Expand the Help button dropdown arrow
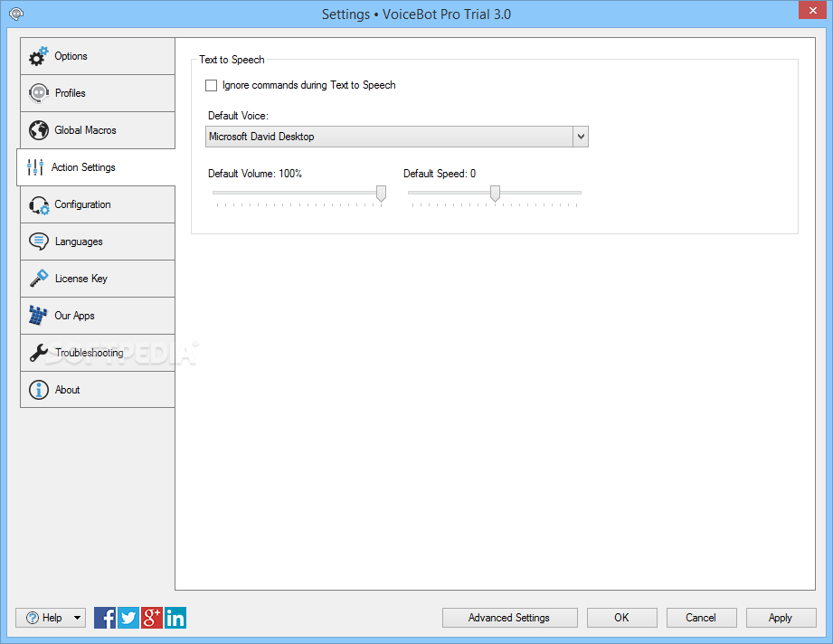 point(77,618)
